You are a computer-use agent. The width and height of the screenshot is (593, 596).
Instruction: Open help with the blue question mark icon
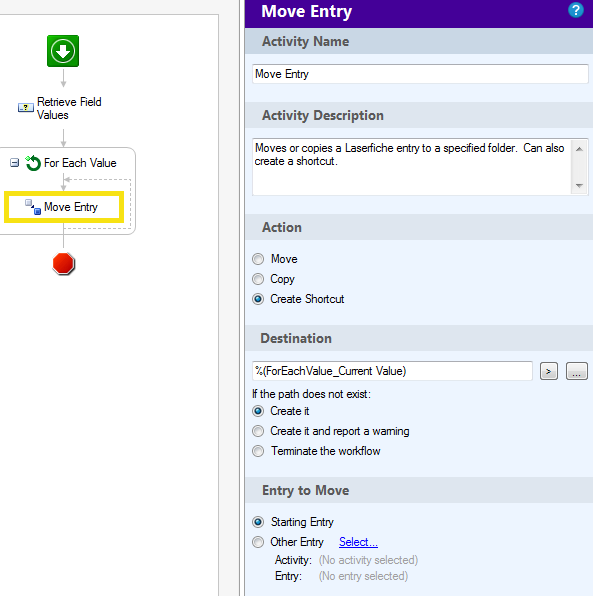(x=576, y=10)
